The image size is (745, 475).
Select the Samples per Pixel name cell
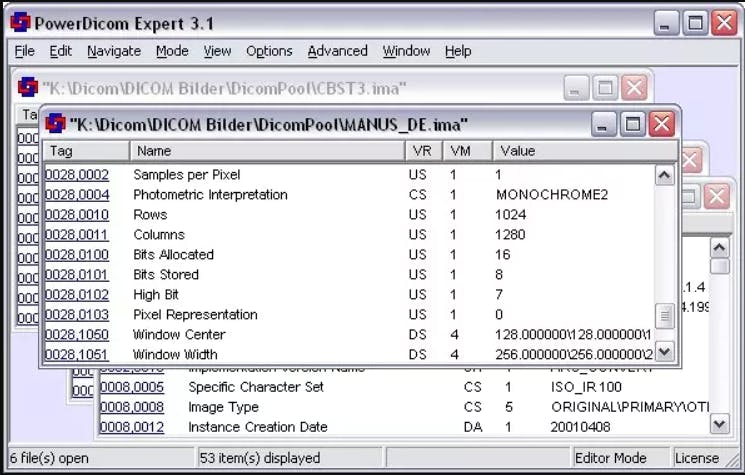[187, 175]
